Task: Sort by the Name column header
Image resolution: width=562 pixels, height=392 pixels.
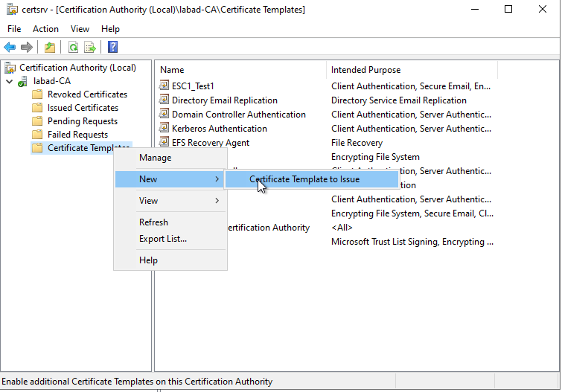Action: pyautogui.click(x=172, y=70)
